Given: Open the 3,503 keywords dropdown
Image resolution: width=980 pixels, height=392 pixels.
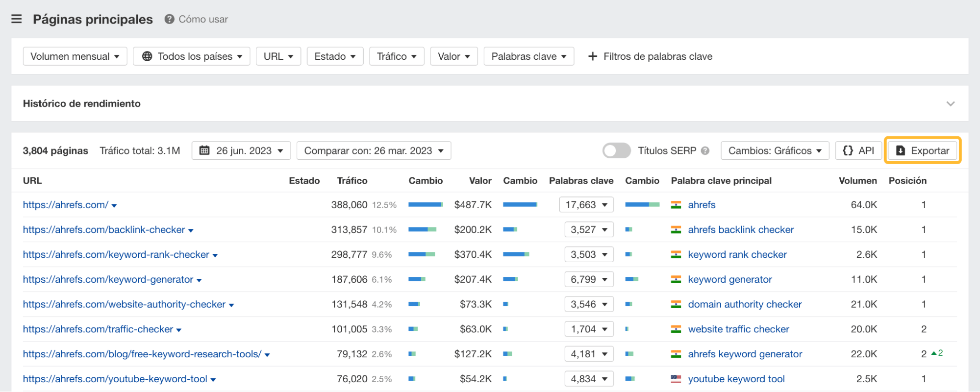Looking at the screenshot, I should point(589,255).
